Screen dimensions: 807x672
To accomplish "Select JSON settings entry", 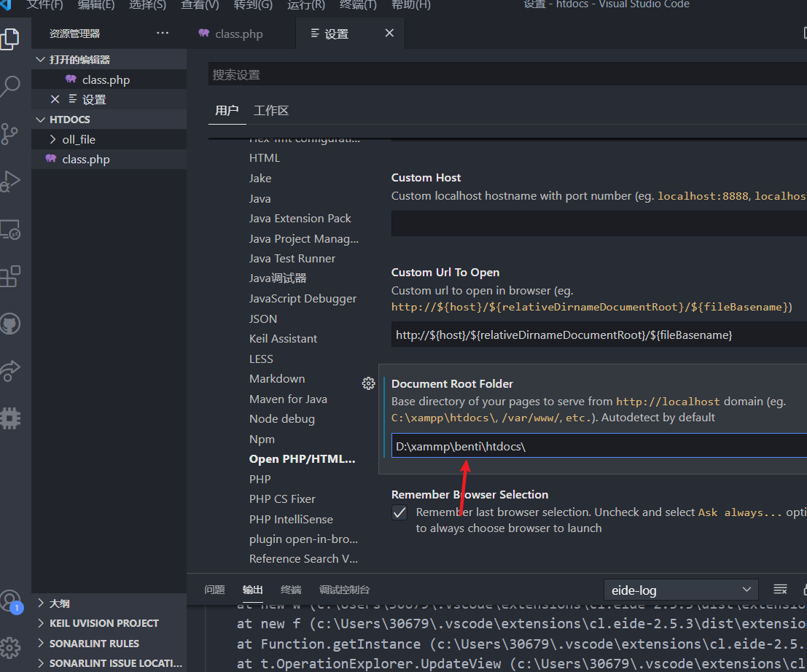I will 263,319.
